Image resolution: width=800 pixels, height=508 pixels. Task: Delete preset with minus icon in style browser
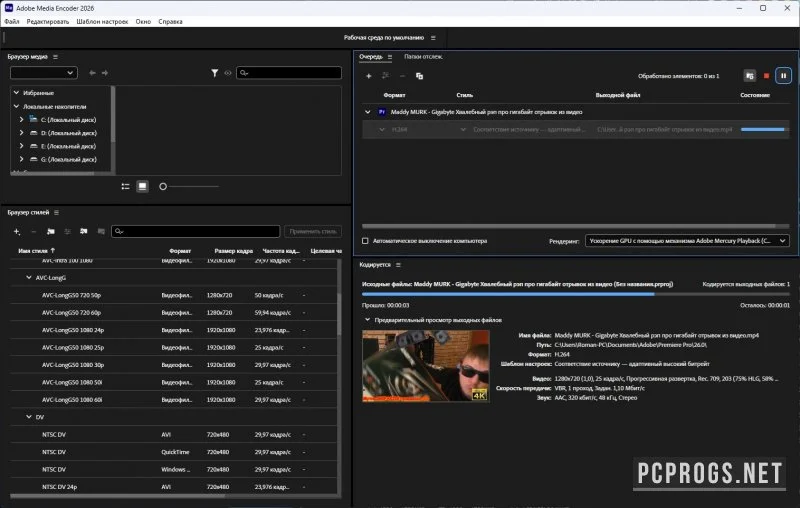click(x=34, y=232)
